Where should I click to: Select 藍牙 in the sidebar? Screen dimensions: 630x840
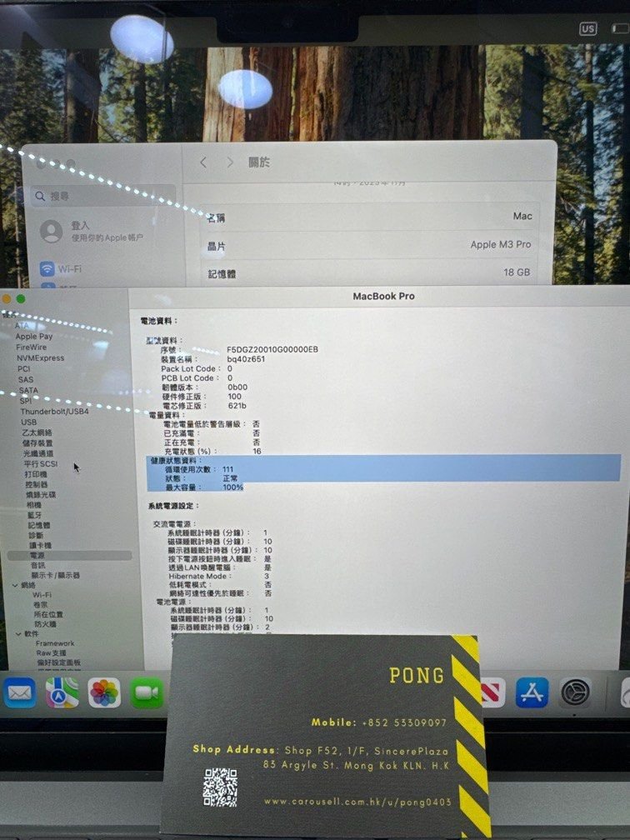tap(34, 515)
